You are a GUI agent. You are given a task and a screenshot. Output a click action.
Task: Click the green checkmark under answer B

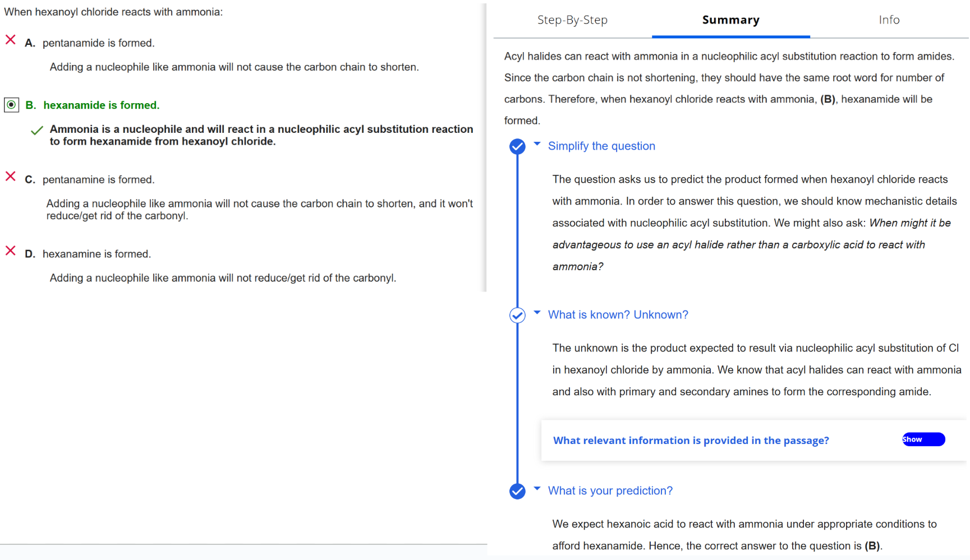(x=37, y=131)
